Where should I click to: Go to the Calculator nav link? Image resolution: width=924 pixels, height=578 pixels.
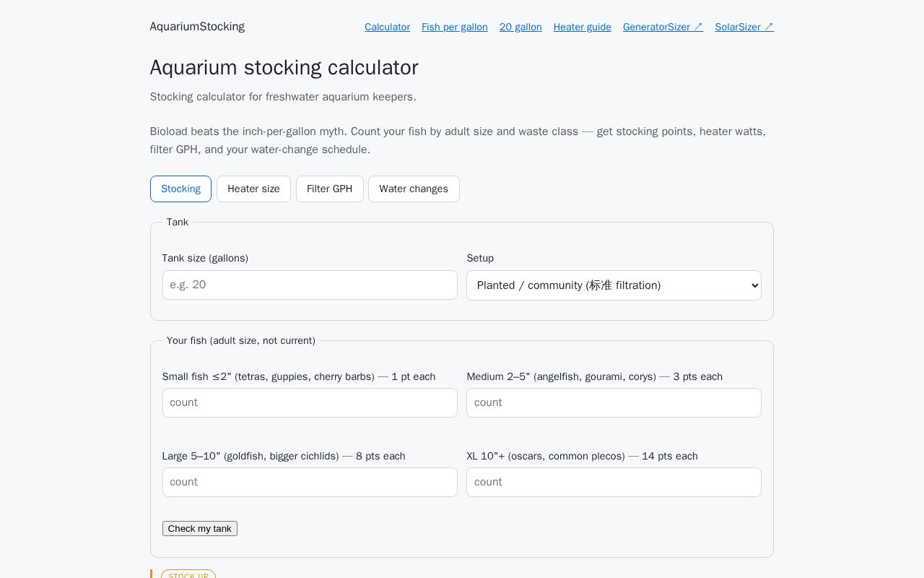coord(387,27)
